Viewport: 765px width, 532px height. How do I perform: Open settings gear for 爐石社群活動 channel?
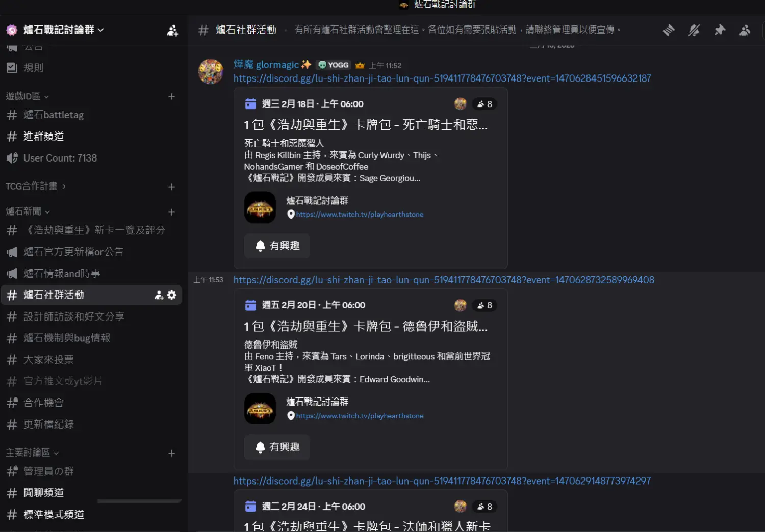tap(172, 295)
